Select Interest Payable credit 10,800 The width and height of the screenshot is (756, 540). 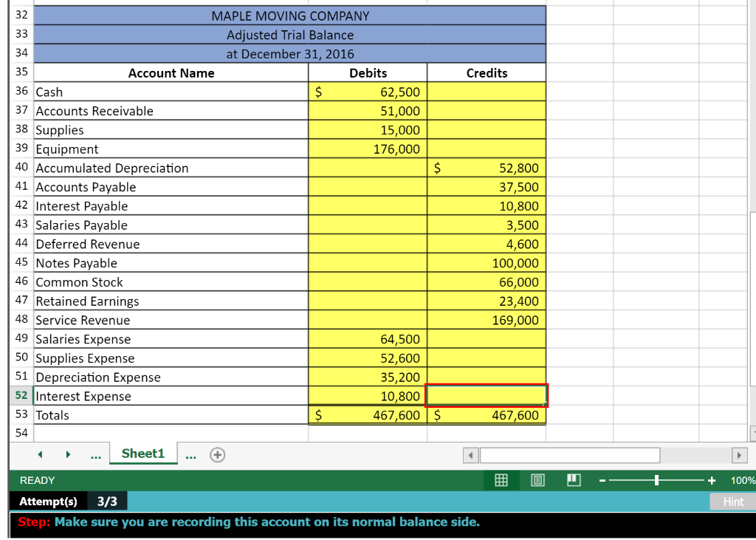(487, 205)
